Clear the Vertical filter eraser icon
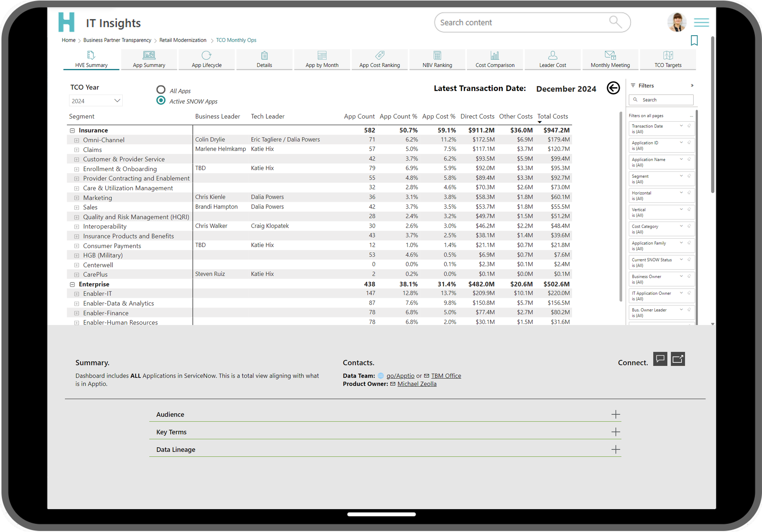The width and height of the screenshot is (762, 532). point(689,209)
